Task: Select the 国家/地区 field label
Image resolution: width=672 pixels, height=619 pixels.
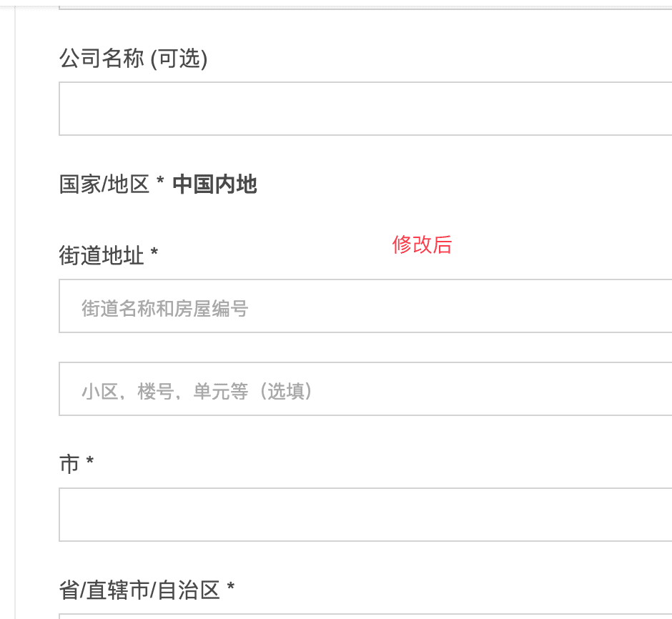Action: pyautogui.click(x=104, y=184)
